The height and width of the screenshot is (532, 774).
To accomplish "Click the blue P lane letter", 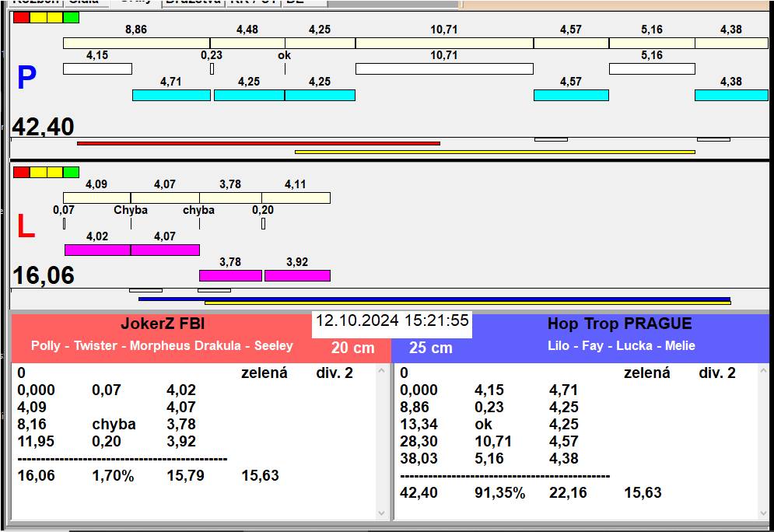I will [x=26, y=78].
